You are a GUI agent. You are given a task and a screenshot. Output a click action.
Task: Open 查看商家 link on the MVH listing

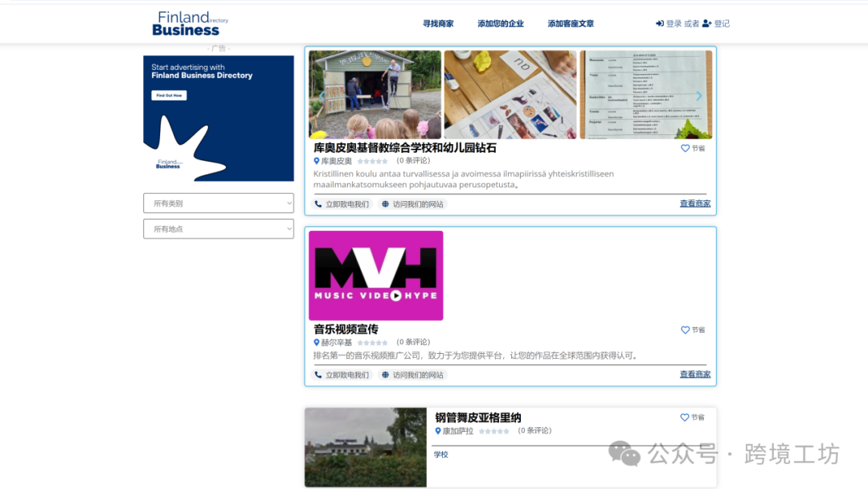pos(694,374)
